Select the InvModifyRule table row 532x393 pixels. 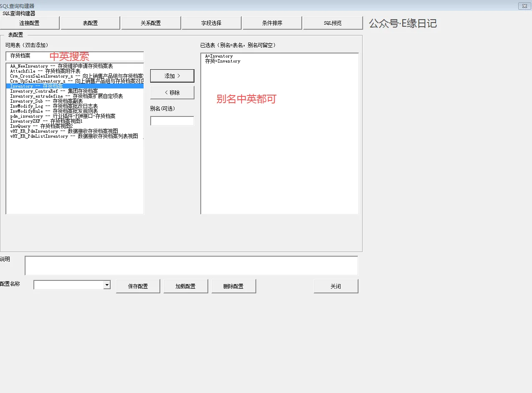point(75,111)
